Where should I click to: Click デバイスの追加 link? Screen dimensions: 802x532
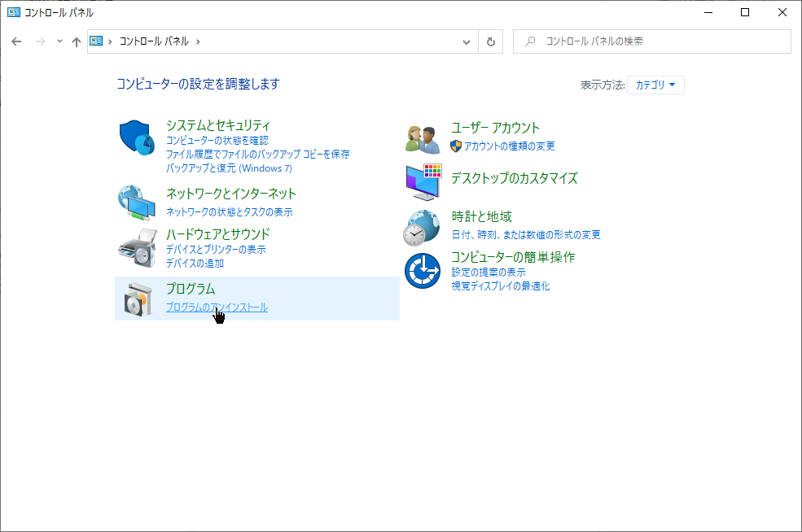point(195,264)
